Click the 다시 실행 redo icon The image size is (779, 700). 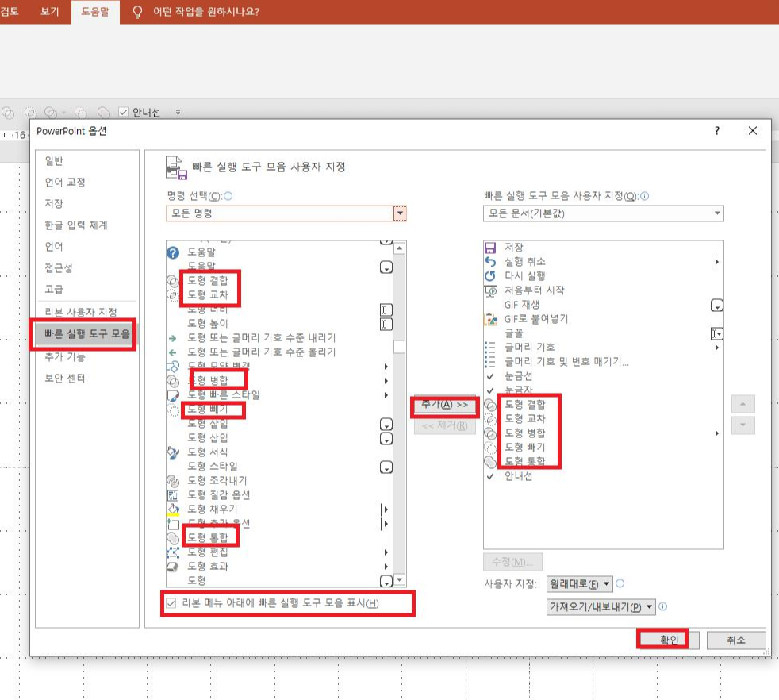point(490,276)
